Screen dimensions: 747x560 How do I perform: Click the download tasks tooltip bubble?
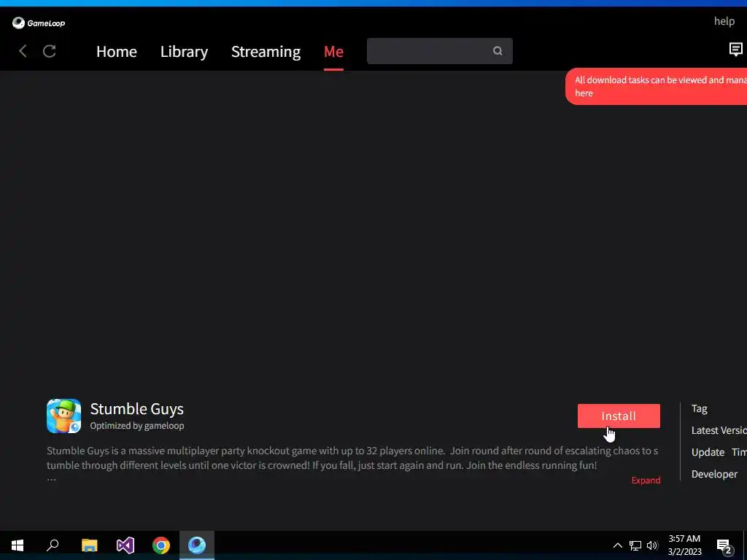tap(656, 86)
